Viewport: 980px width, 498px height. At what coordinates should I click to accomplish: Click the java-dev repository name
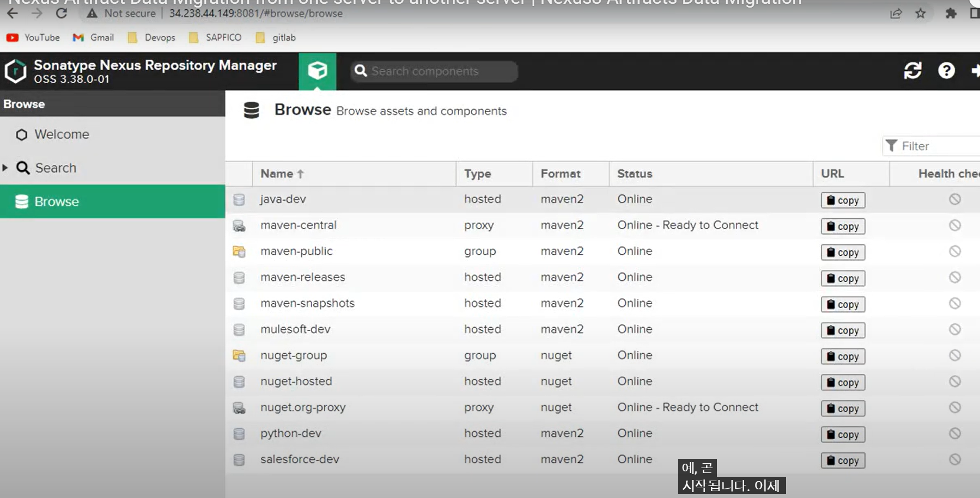pyautogui.click(x=283, y=199)
